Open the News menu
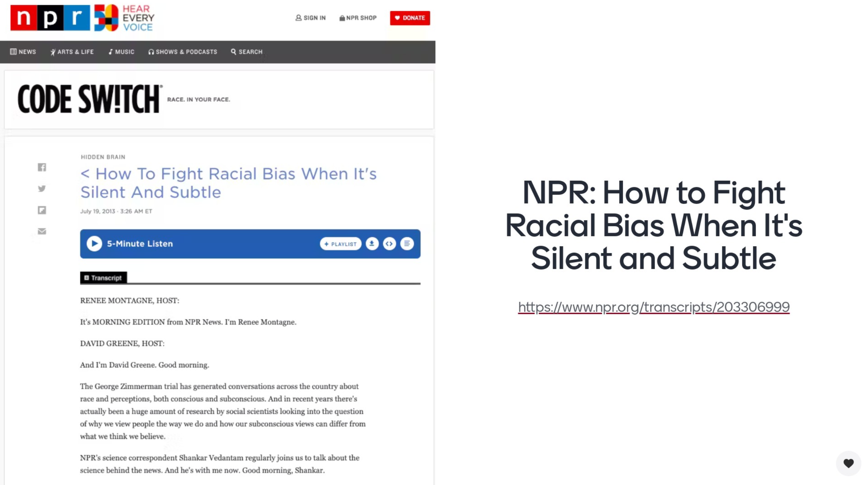This screenshot has height=485, width=868. [23, 52]
